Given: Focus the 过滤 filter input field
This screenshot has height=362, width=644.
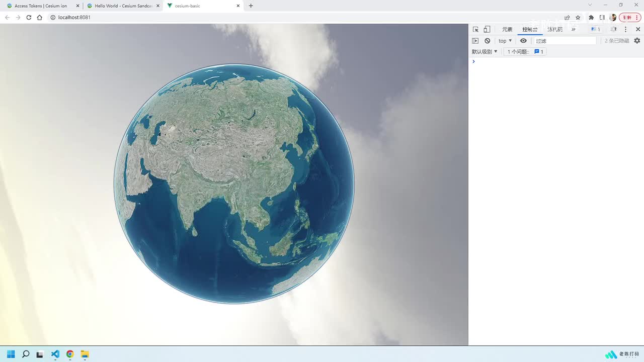Looking at the screenshot, I should click(x=565, y=41).
